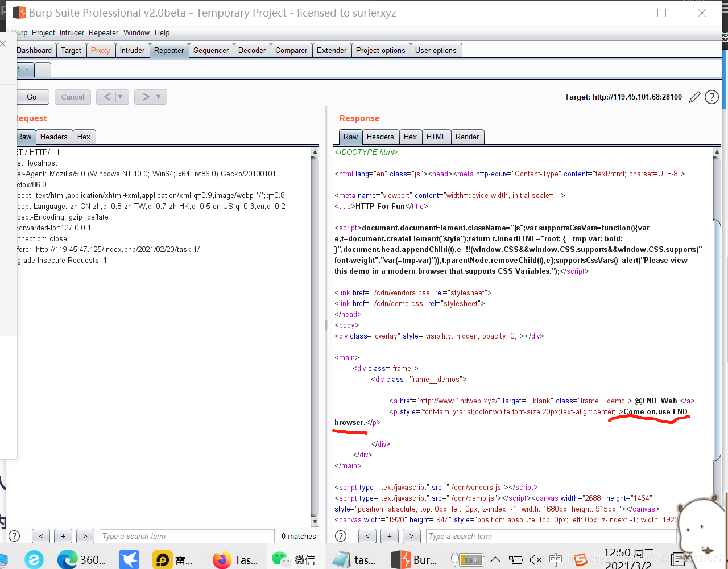The width and height of the screenshot is (728, 569).
Task: Open the Extender tab
Action: (x=332, y=50)
